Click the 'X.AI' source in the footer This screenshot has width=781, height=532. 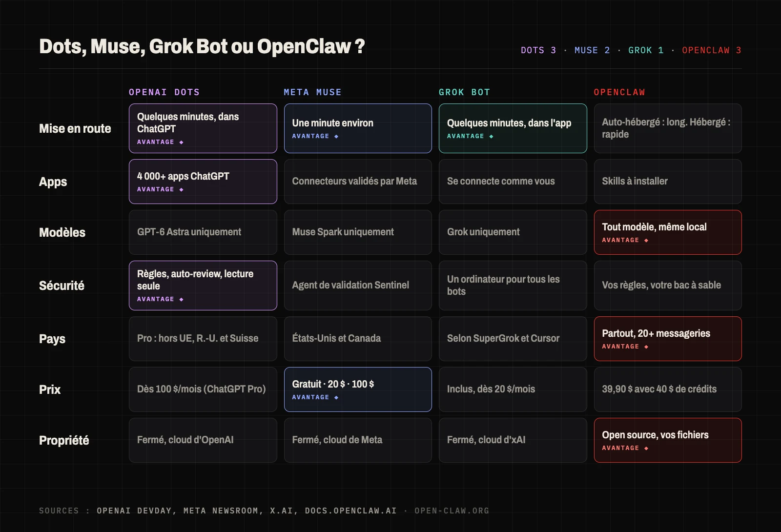pos(282,511)
